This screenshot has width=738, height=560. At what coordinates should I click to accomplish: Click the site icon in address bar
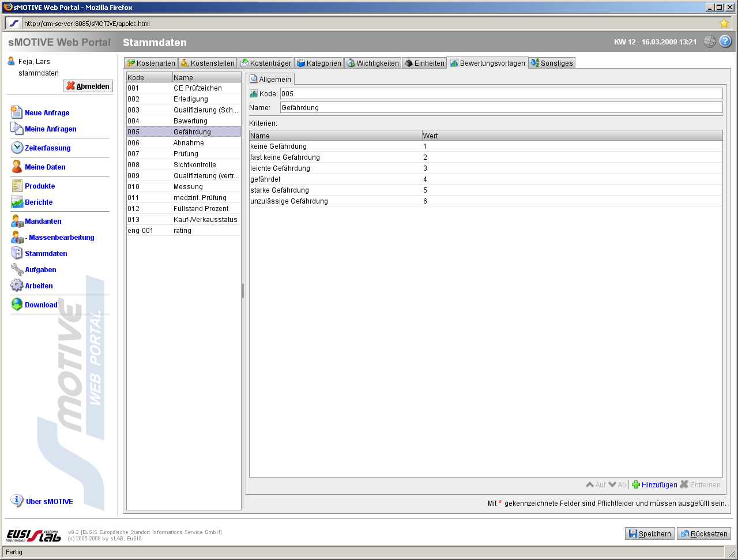(14, 24)
